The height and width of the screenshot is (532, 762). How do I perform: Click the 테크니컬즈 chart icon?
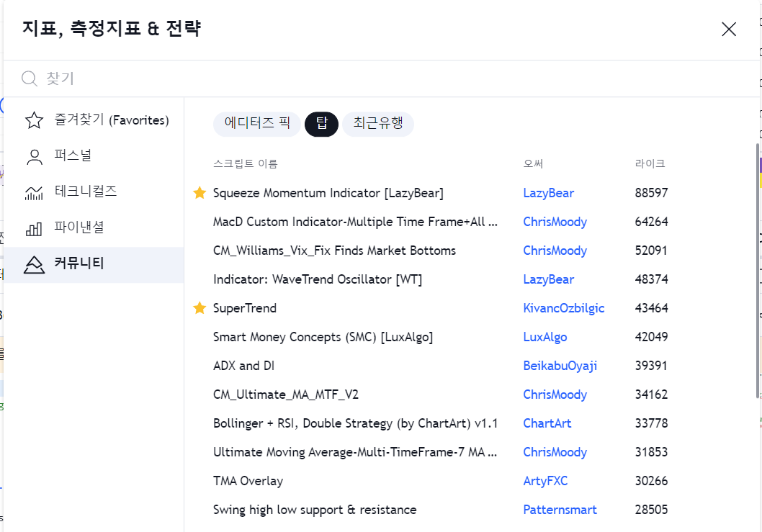click(x=34, y=192)
